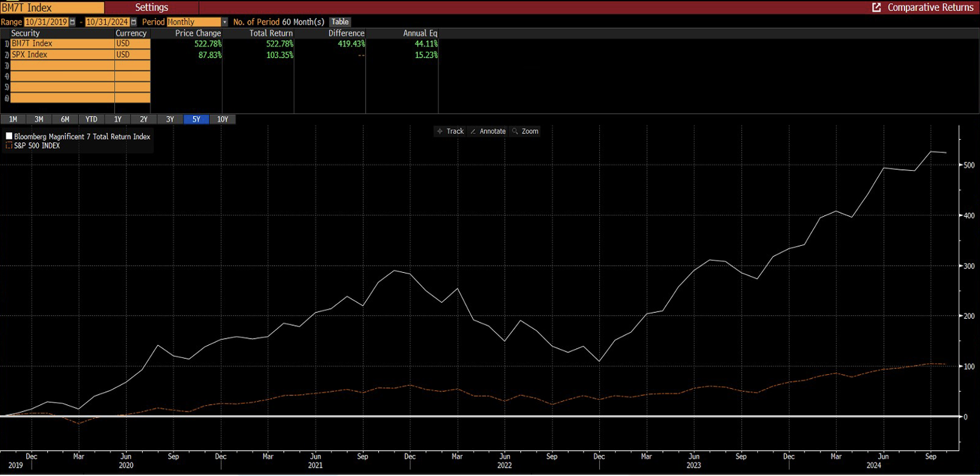Click the Security column header
The height and width of the screenshot is (476, 980).
click(25, 33)
